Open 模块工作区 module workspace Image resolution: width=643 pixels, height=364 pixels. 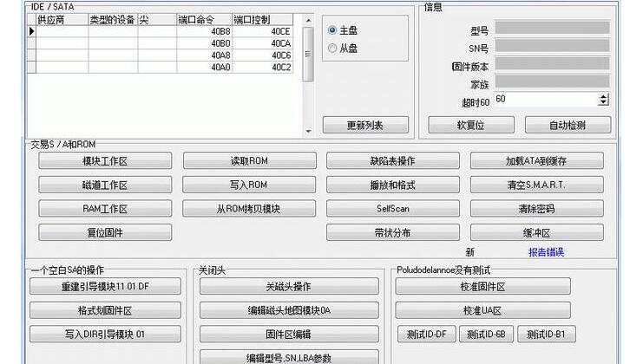pyautogui.click(x=105, y=161)
